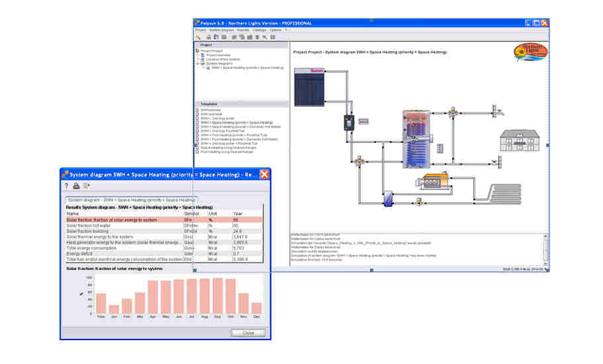Select Project overview in the project tree
This screenshot has width=603, height=364.
pos(218,56)
